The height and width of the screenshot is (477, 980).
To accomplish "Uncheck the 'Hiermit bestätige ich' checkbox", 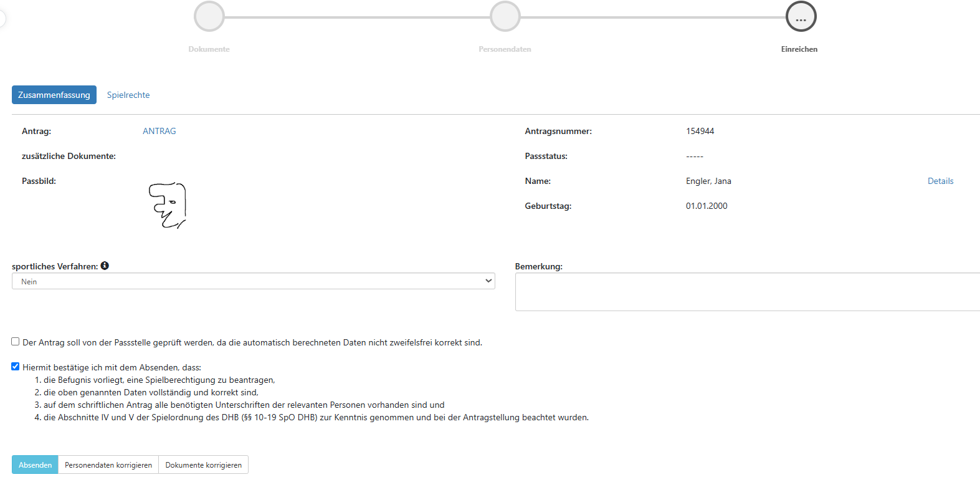I will point(16,367).
